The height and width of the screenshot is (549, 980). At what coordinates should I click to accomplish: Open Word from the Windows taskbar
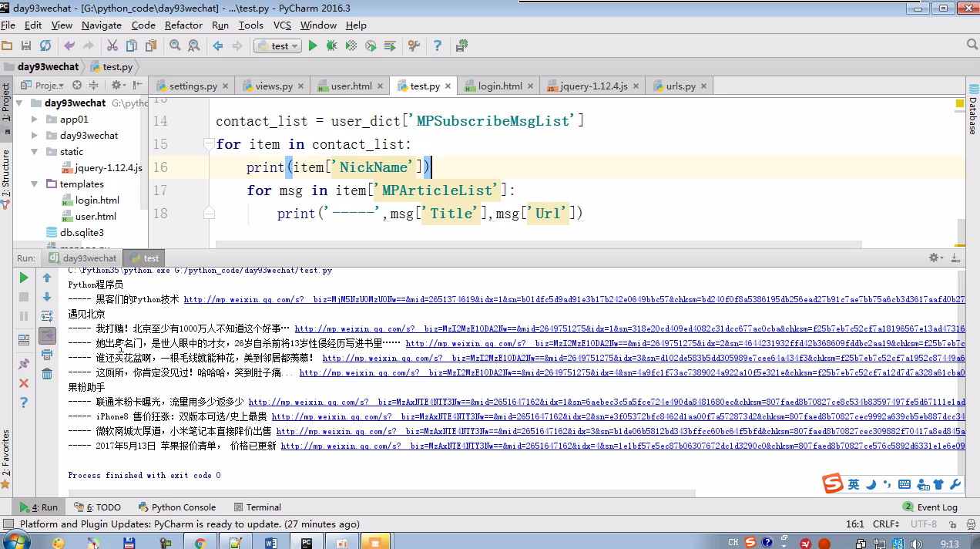click(271, 543)
